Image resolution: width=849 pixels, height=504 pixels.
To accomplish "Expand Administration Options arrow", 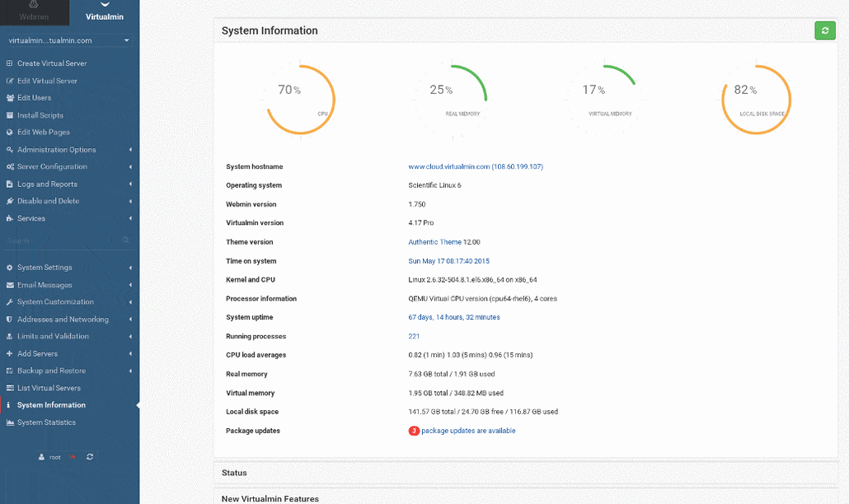I will click(x=130, y=150).
